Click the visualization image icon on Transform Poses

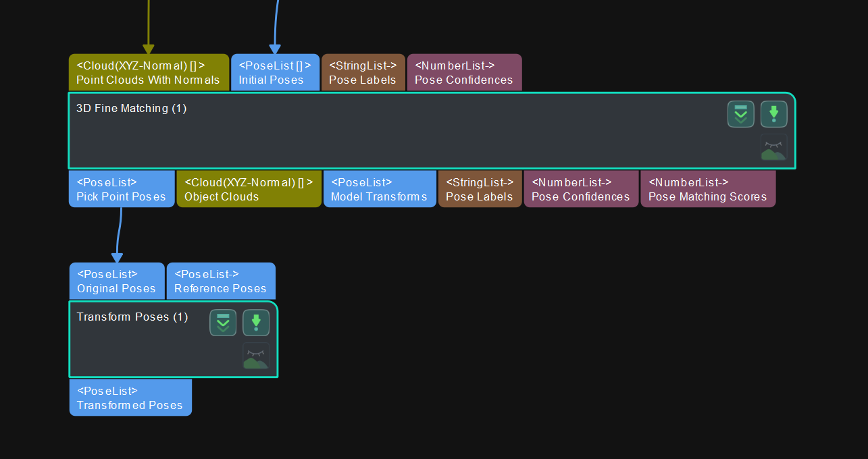coord(256,356)
